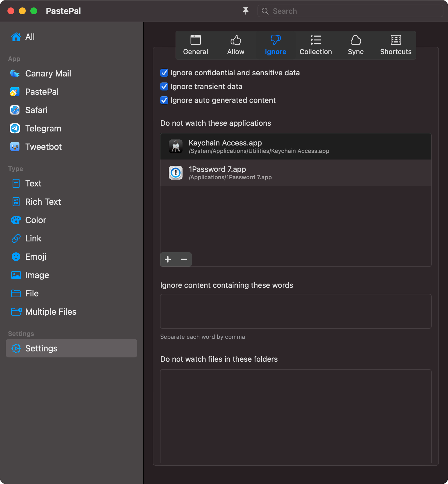This screenshot has width=448, height=484.
Task: Click the thumbs-down icon on the Ignore tab
Action: pyautogui.click(x=275, y=40)
